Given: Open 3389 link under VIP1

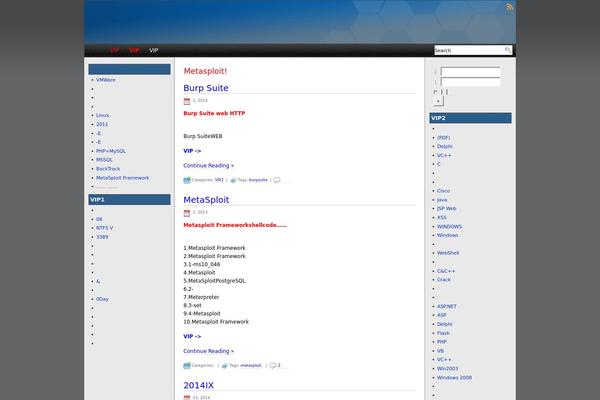Looking at the screenshot, I should point(102,237).
